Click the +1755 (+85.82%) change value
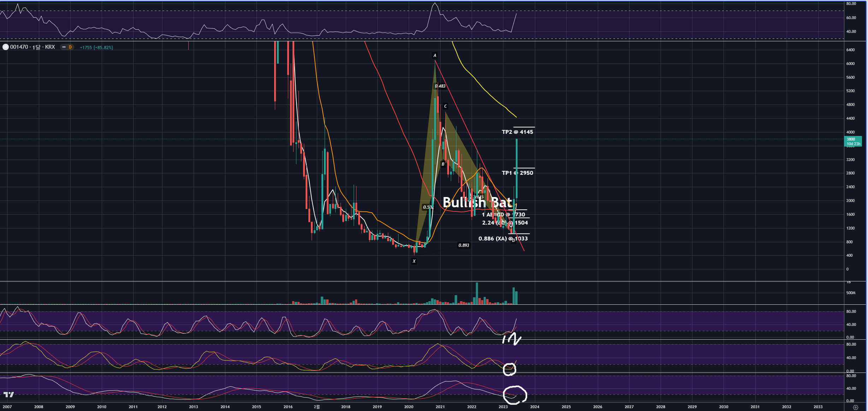The height and width of the screenshot is (411, 868). (96, 47)
